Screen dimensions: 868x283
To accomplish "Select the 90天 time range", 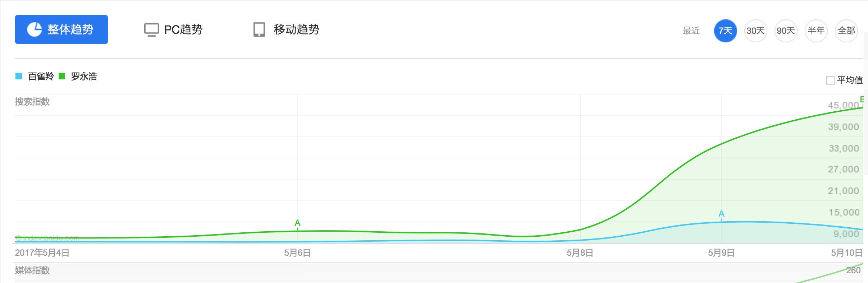I will click(x=786, y=31).
